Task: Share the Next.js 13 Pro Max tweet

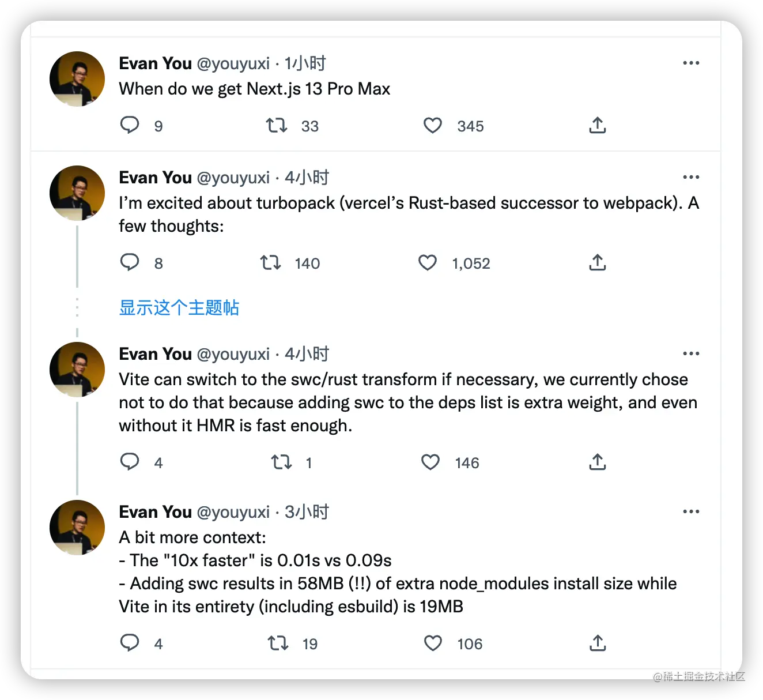Action: tap(598, 125)
